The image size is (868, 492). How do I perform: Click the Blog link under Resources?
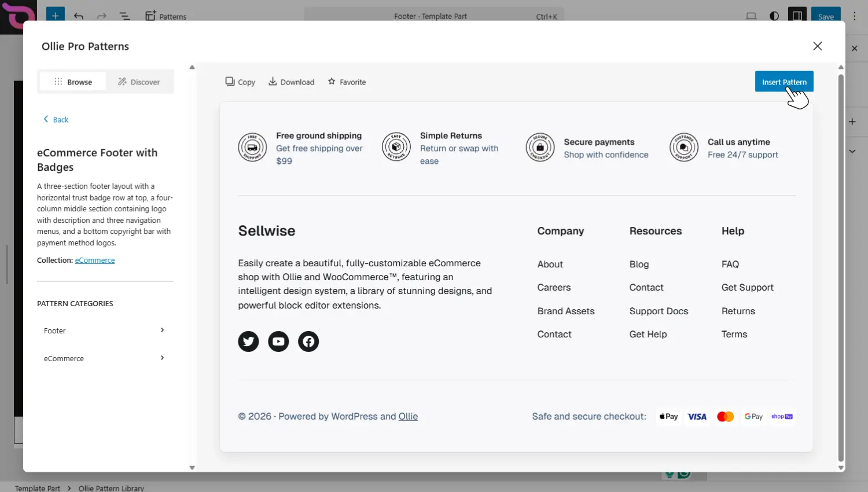tap(639, 264)
